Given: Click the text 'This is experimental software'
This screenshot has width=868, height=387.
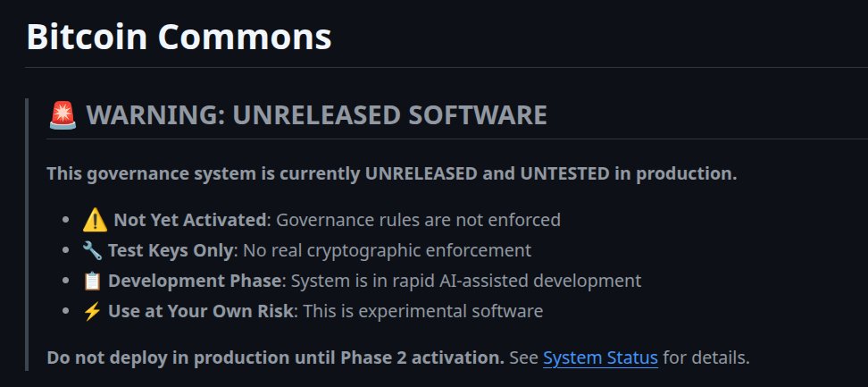Looking at the screenshot, I should point(423,311).
